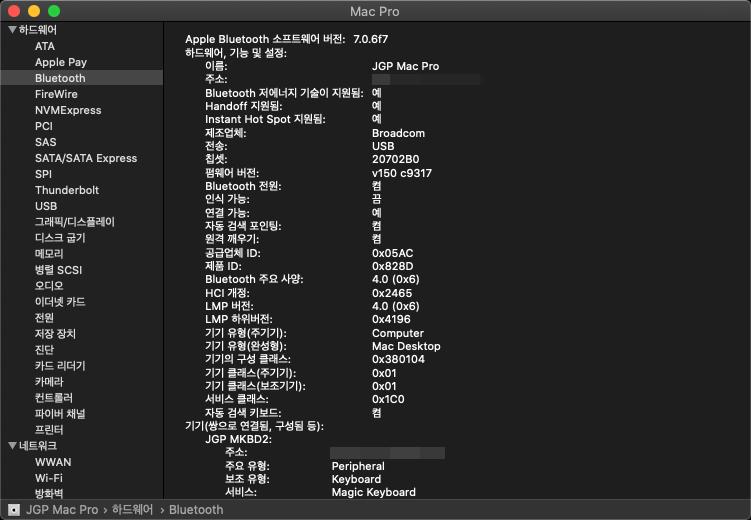Screen dimensions: 751x520
Task: Select SPI in the sidebar
Action: [x=43, y=174]
